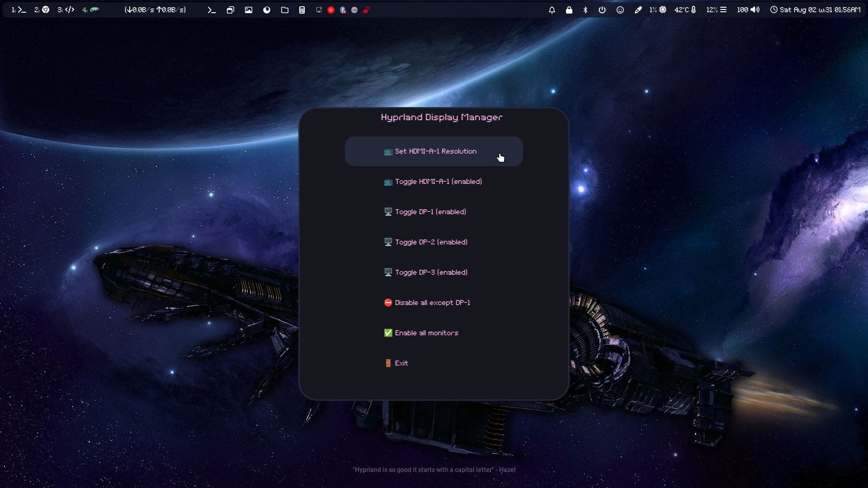
Task: Click the volume 100 speaker indicator
Action: (748, 10)
